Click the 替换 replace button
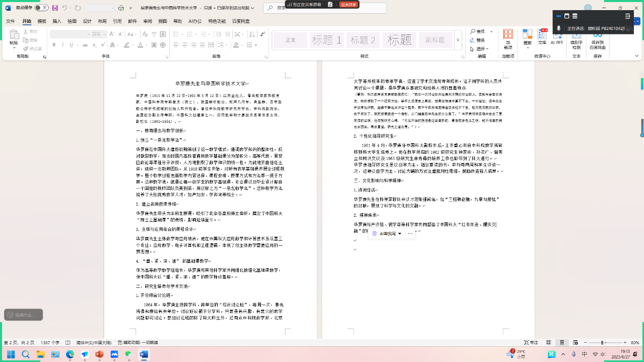Image resolution: width=644 pixels, height=362 pixels. coord(477,40)
